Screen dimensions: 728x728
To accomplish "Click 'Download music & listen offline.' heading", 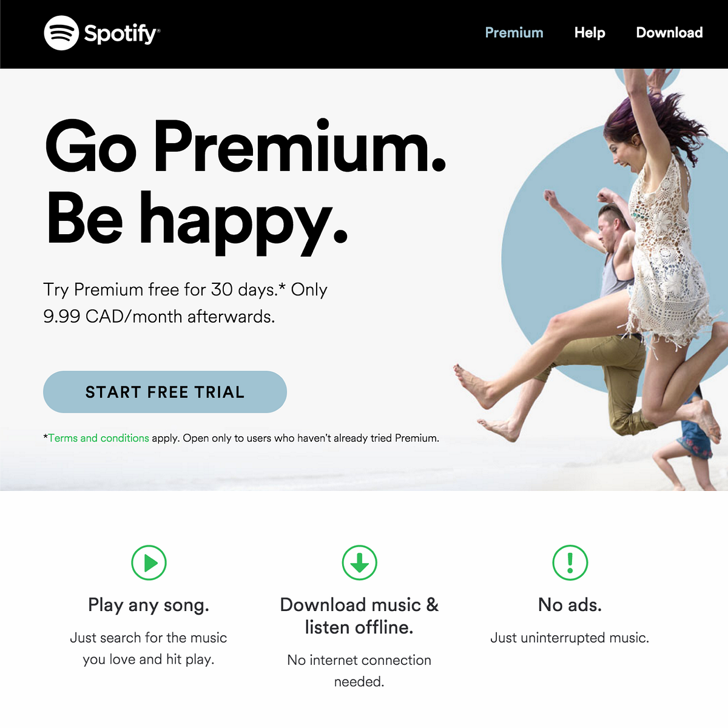I will point(359,616).
